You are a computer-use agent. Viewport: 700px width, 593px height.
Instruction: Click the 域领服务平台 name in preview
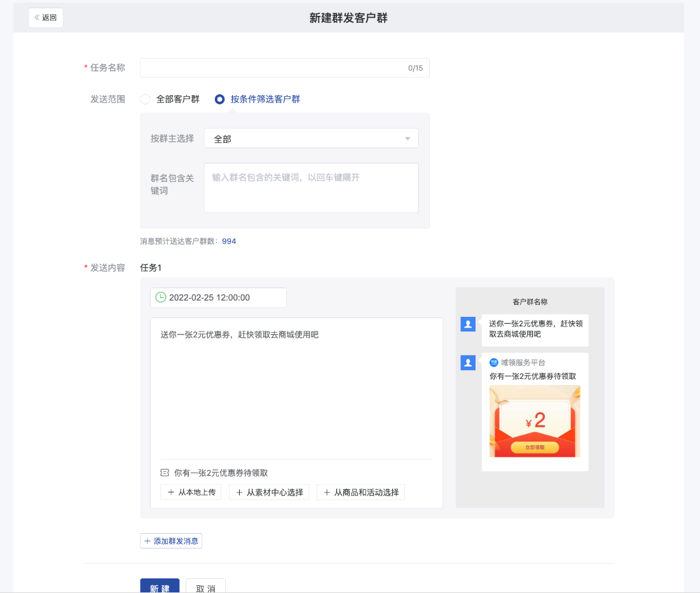[523, 363]
